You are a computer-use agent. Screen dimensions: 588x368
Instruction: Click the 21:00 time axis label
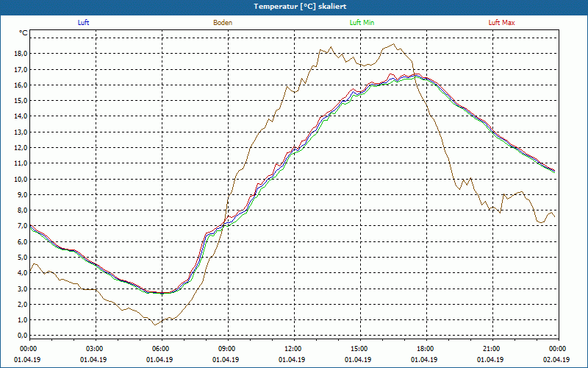pyautogui.click(x=490, y=349)
